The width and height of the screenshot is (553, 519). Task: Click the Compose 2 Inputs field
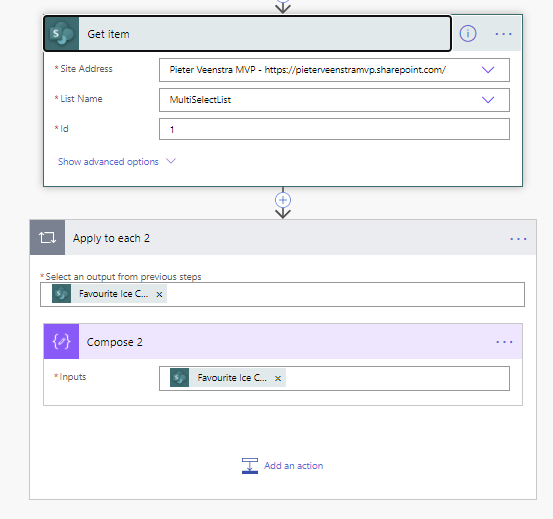(x=334, y=378)
